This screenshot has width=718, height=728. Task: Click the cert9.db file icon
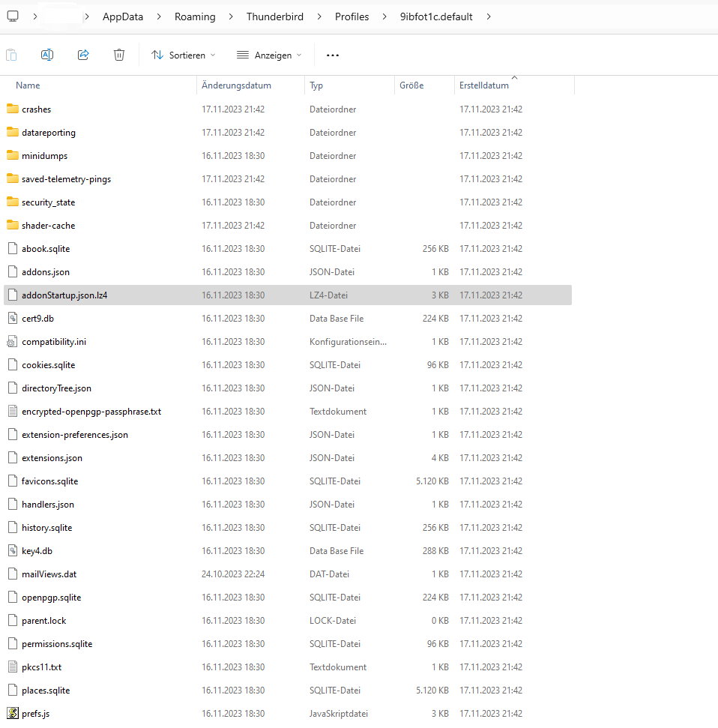pos(12,319)
